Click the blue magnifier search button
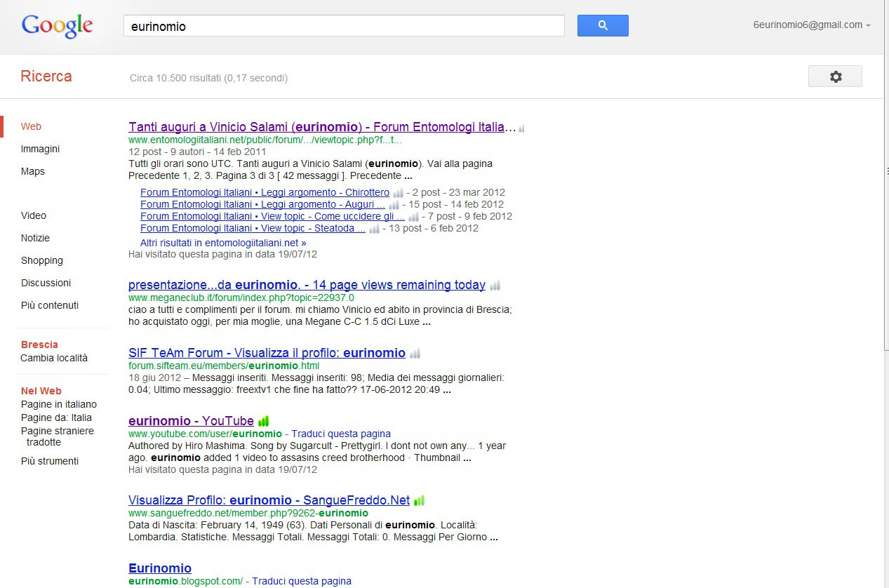 click(602, 26)
